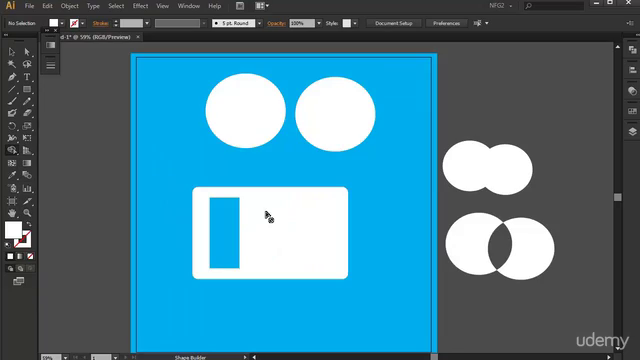Viewport: 640px width, 360px height.
Task: Close the document tab
Action: point(138,37)
